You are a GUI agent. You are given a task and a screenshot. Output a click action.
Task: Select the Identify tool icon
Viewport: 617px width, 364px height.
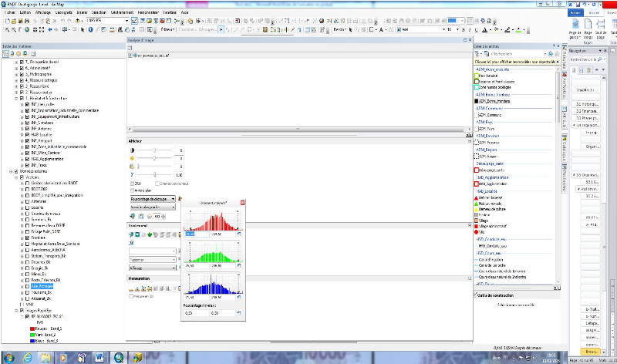tap(92, 29)
